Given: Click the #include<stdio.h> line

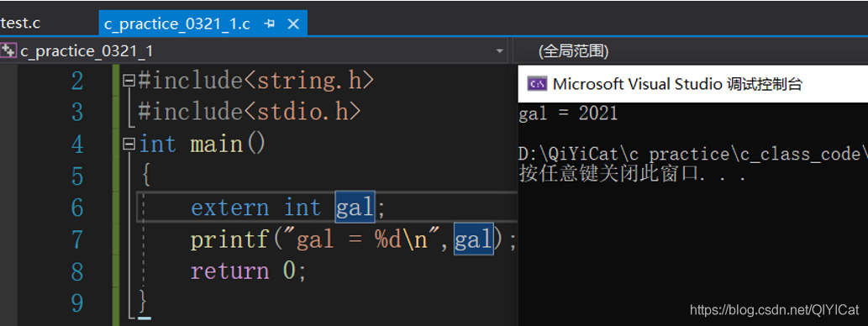Looking at the screenshot, I should click(x=250, y=113).
